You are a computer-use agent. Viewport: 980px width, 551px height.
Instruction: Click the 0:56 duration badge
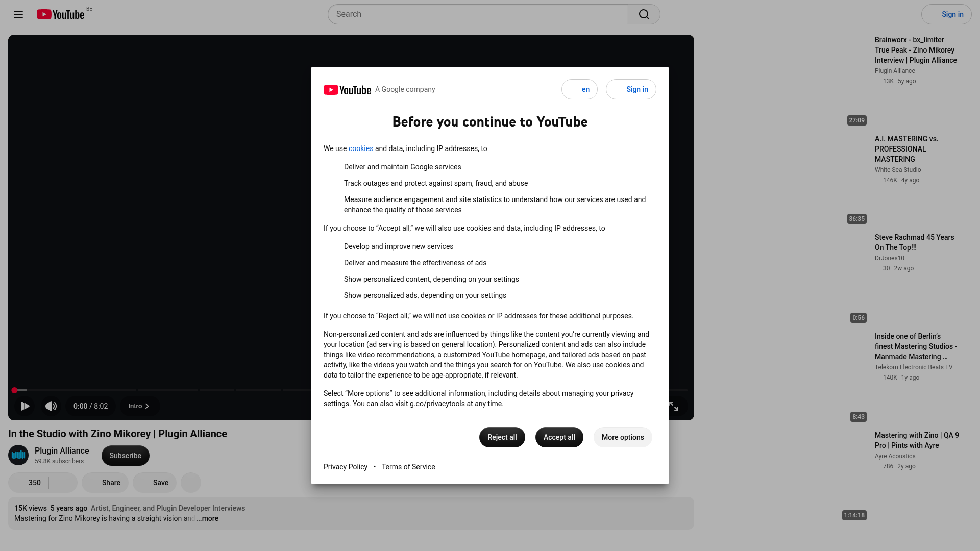point(859,318)
